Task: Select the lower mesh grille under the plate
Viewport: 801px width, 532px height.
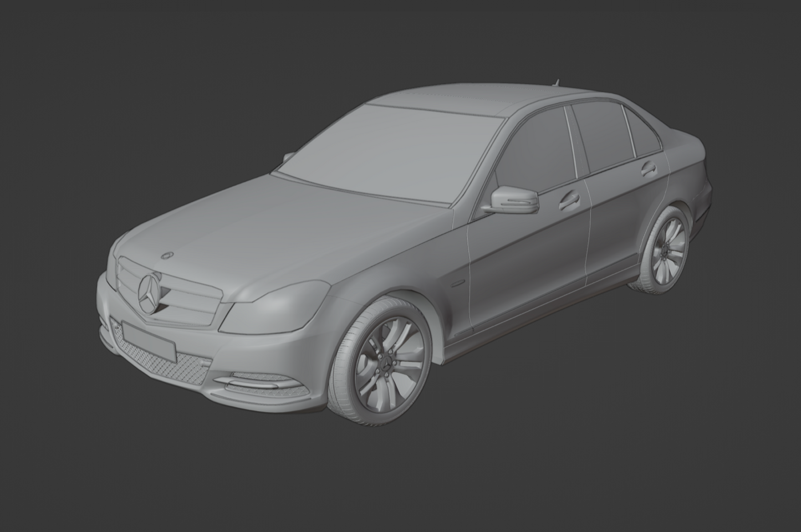Action: point(158,356)
